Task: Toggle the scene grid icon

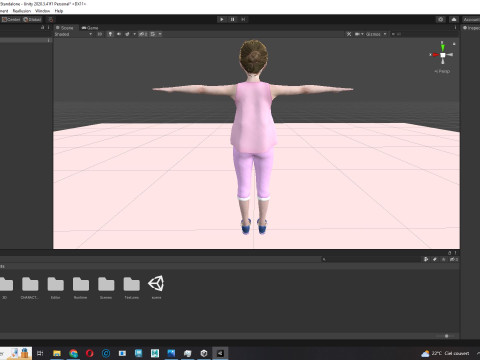Action: point(153,34)
